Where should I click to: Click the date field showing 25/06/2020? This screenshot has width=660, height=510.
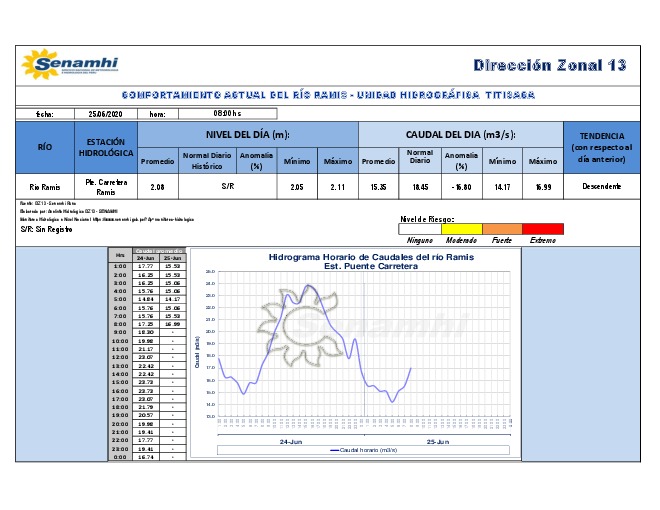click(105, 114)
